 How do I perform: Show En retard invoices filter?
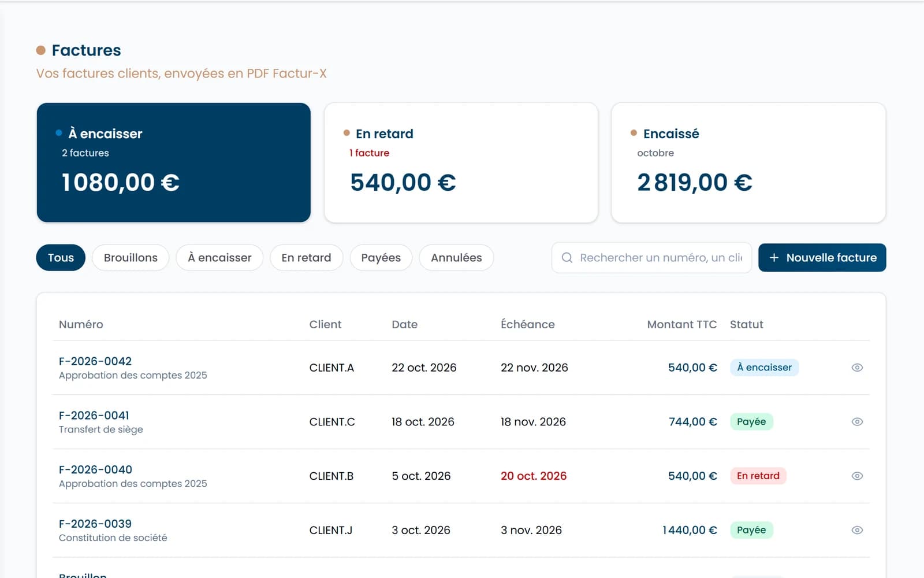(x=306, y=258)
